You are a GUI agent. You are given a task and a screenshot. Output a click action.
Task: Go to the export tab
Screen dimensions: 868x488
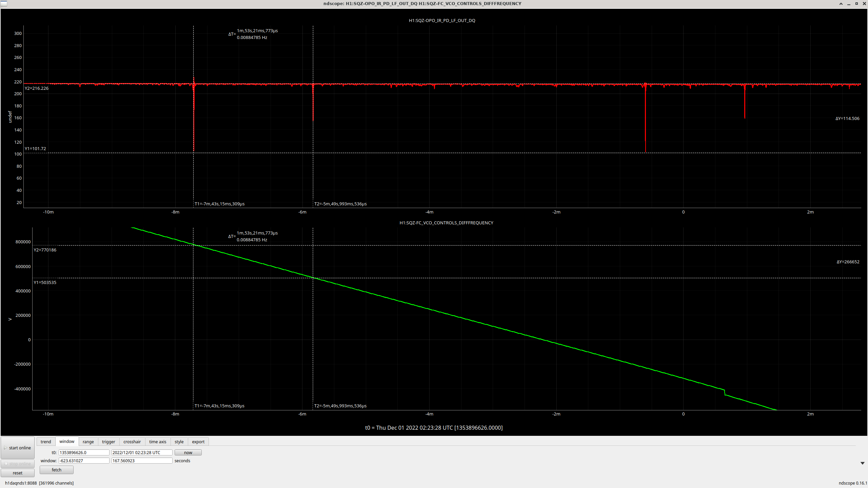tap(198, 442)
